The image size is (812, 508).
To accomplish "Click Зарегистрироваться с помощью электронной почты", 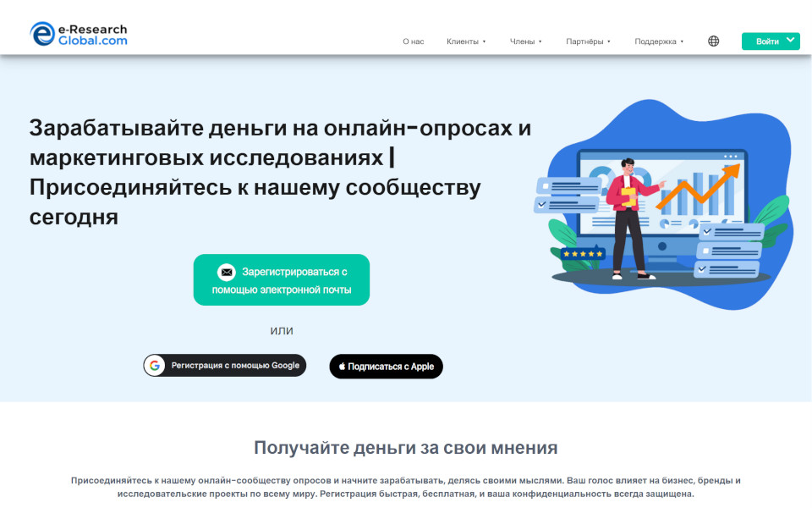I will click(x=282, y=279).
